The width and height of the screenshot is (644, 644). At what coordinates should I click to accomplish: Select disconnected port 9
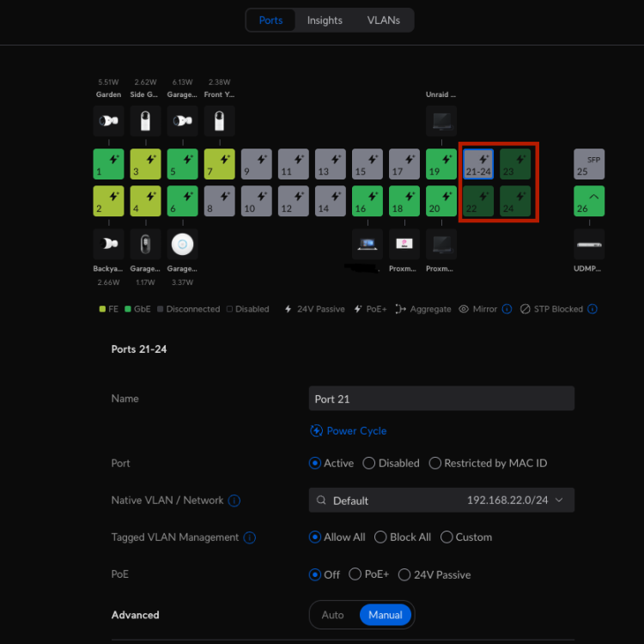[x=256, y=164]
